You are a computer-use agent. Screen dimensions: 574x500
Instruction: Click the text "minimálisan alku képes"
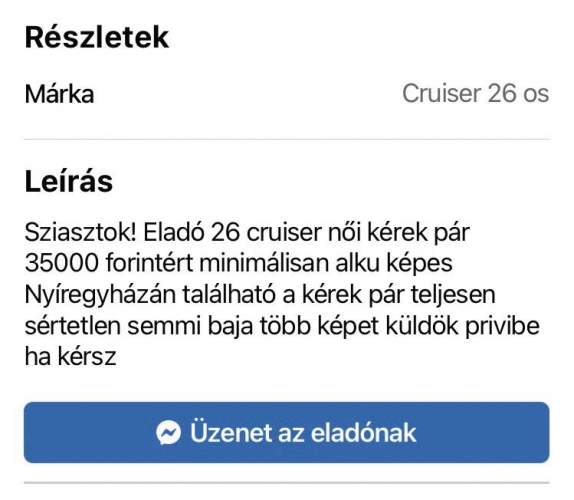click(326, 264)
